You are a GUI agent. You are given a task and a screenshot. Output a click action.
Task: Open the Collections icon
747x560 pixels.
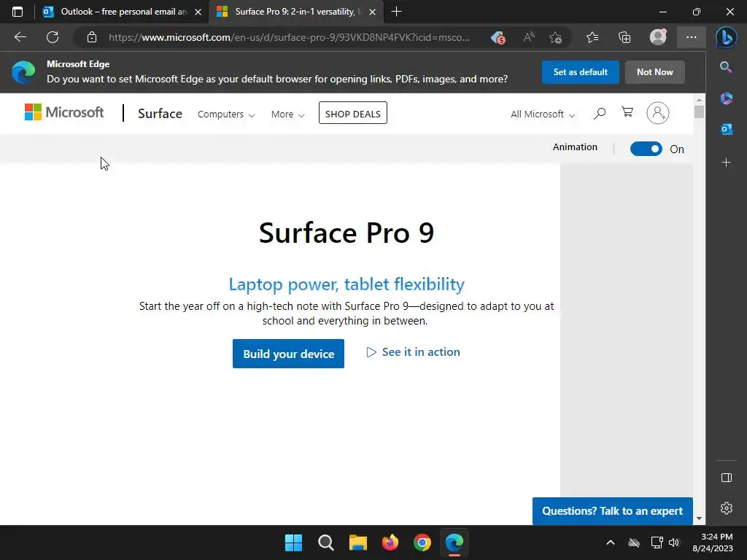click(x=624, y=37)
